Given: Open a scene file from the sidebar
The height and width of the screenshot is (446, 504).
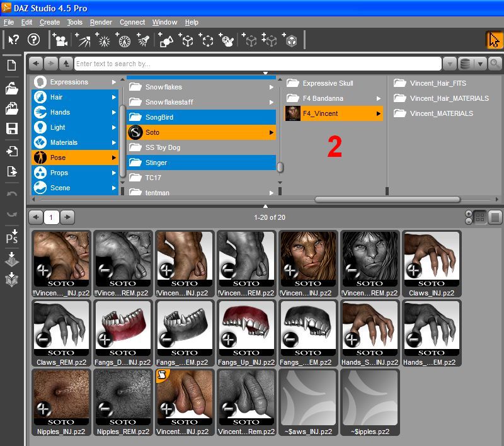Looking at the screenshot, I should (x=12, y=88).
